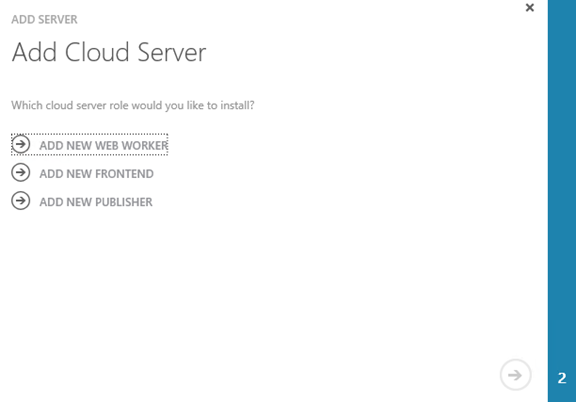Click the arrow icon beside Add New Web Worker
This screenshot has width=576, height=402.
coord(21,144)
